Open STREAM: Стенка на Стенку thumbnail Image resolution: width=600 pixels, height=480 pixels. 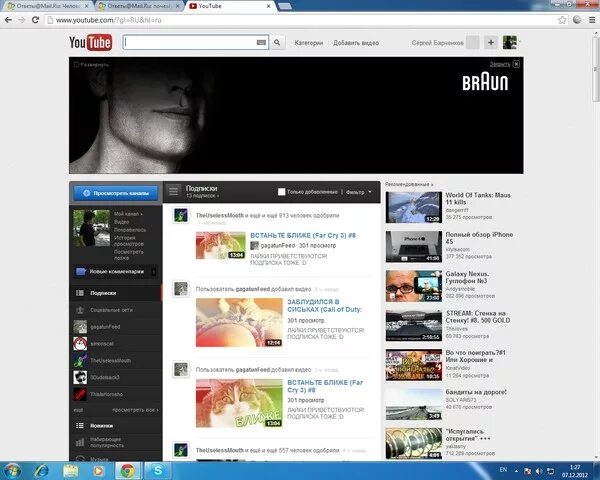click(414, 326)
